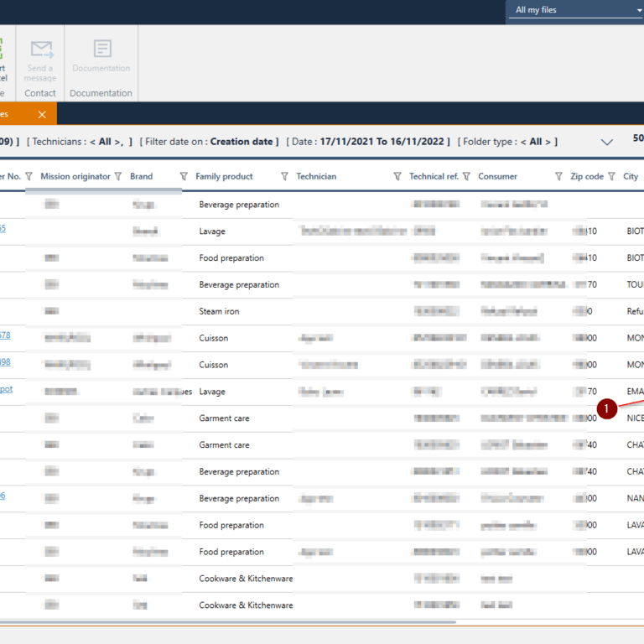Click the Consumer column filter icon
This screenshot has height=644, width=644.
(x=558, y=176)
